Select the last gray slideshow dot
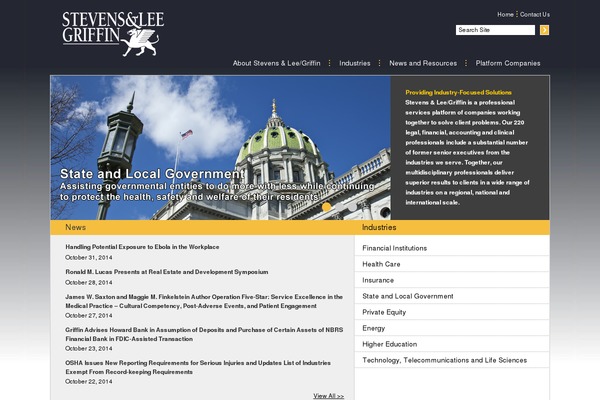The height and width of the screenshot is (400, 600). coord(352,207)
